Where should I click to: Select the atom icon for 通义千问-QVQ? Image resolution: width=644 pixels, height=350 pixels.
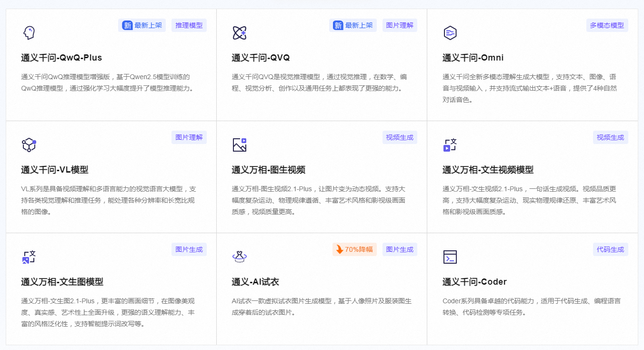(240, 32)
